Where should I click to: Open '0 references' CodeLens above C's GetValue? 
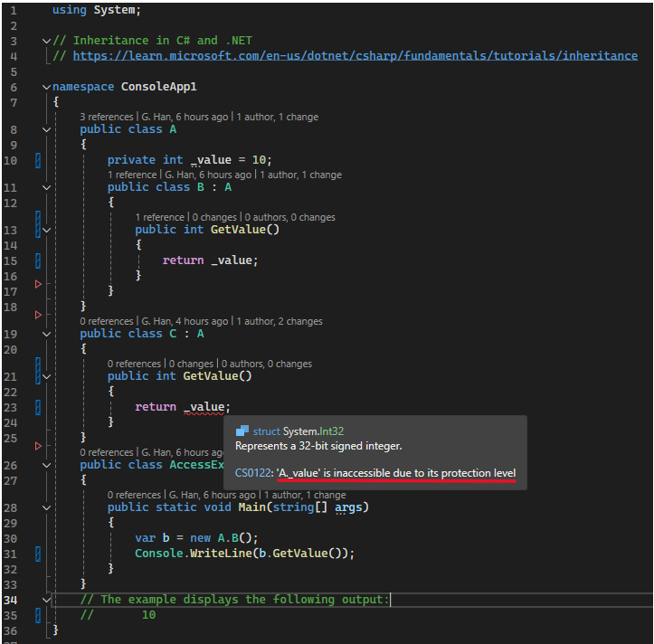[134, 364]
